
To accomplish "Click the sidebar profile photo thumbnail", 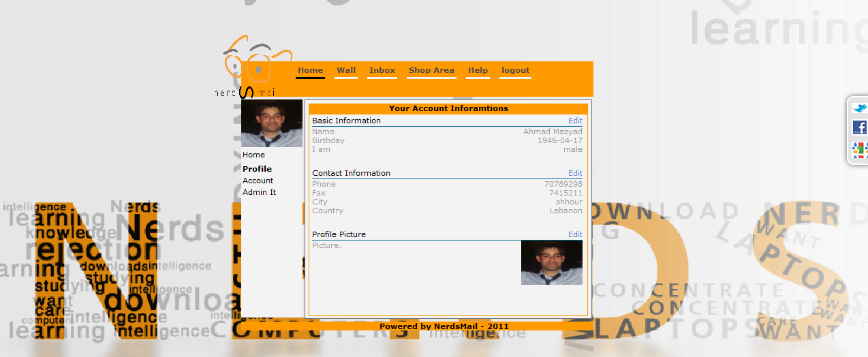I will 272,123.
